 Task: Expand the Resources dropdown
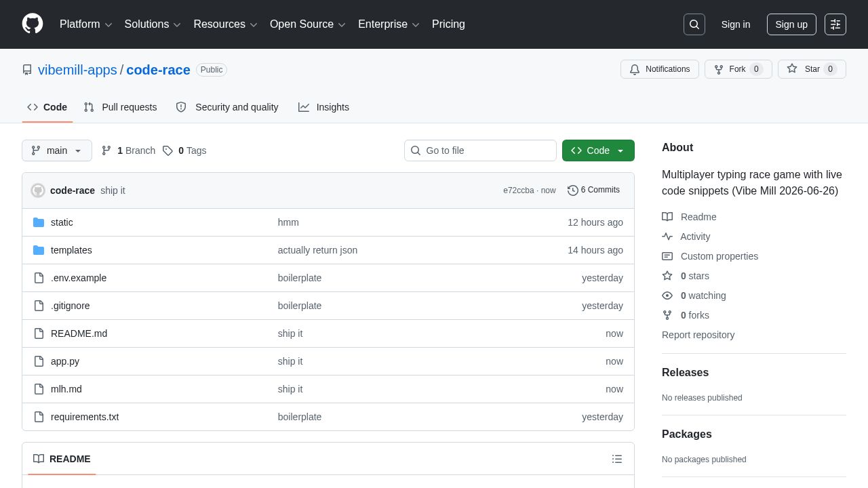pyautogui.click(x=226, y=24)
